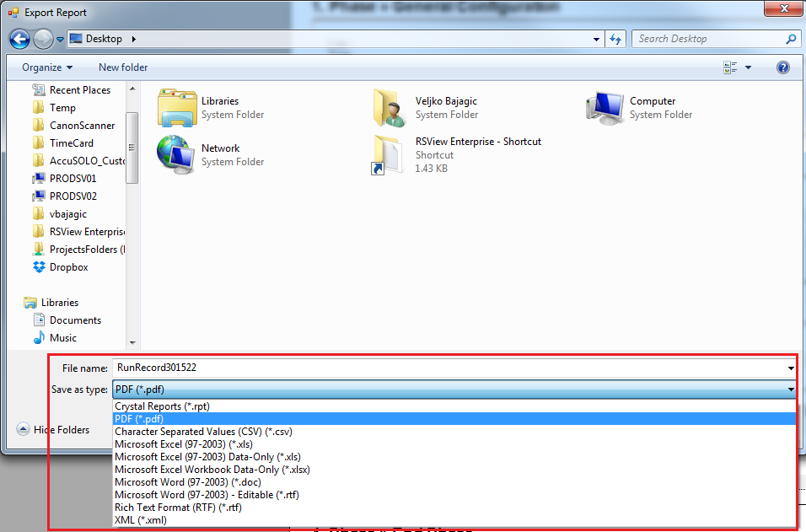Open Veljko Bajagic user folder
The width and height of the screenshot is (806, 532).
391,107
